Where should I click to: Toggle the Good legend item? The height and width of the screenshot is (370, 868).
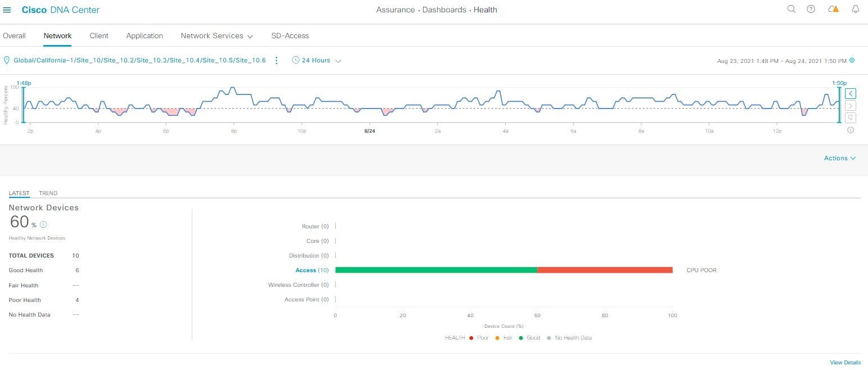(x=529, y=338)
